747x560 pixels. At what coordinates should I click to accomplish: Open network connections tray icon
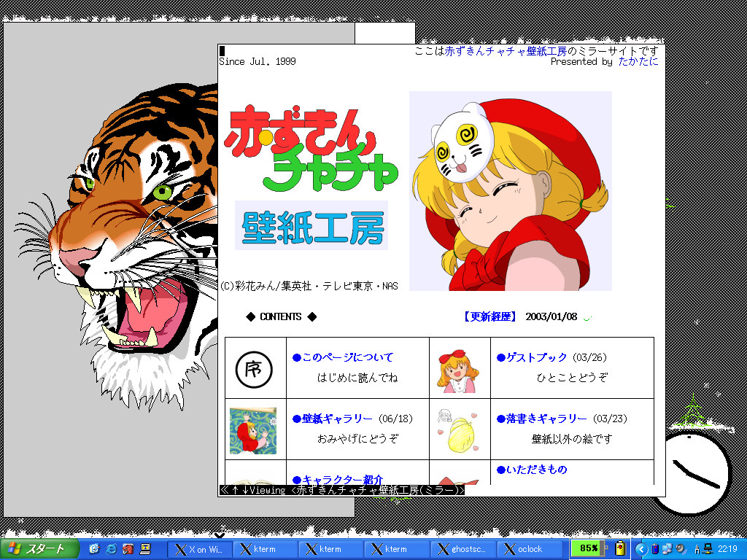click(667, 550)
